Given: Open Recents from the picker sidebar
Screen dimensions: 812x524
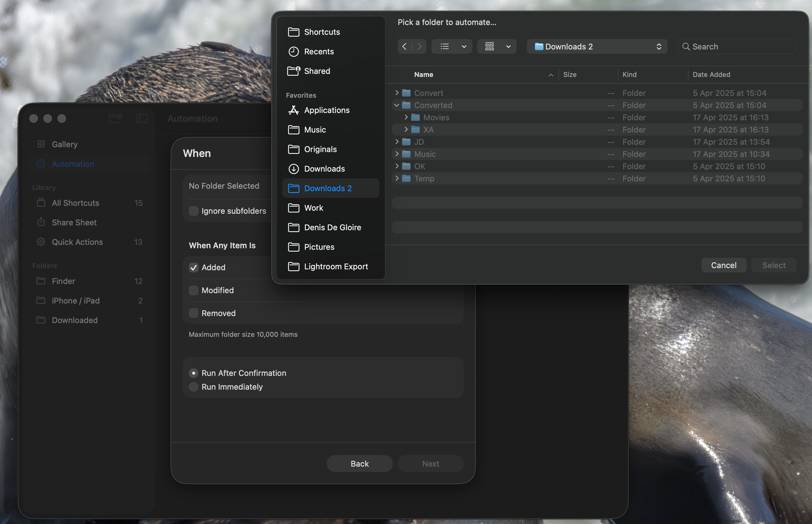Looking at the screenshot, I should click(x=319, y=52).
